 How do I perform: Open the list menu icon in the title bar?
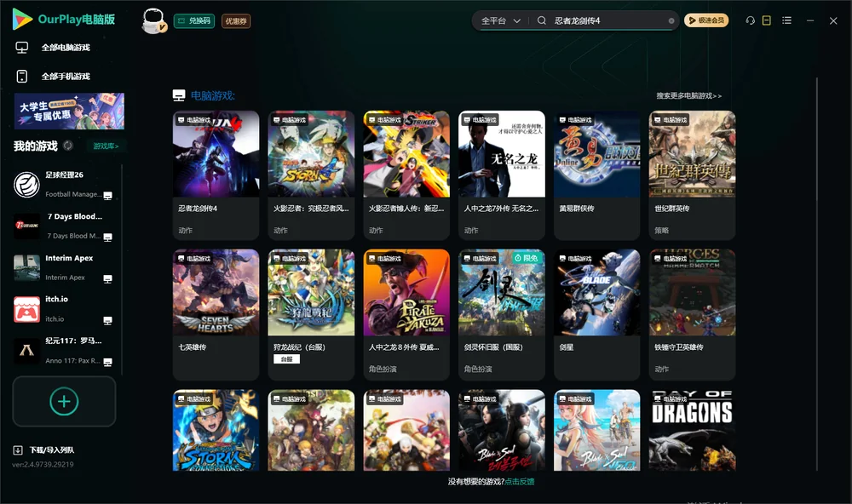coord(786,20)
